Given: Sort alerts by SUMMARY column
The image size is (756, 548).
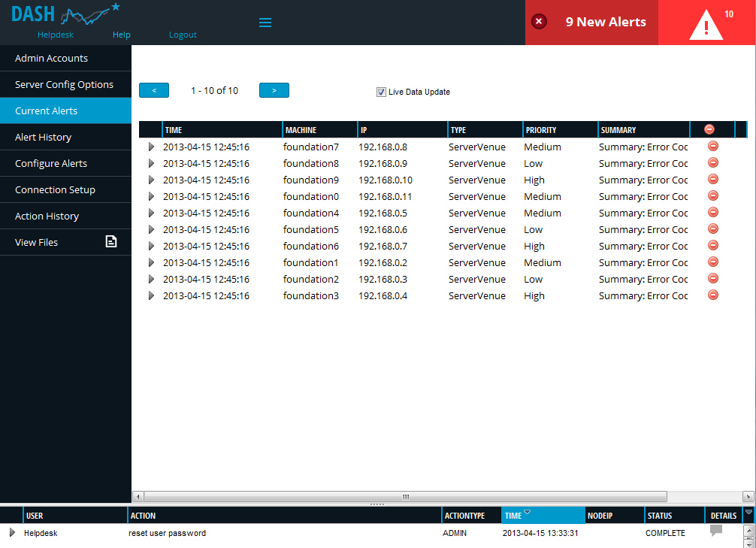Looking at the screenshot, I should (x=644, y=130).
